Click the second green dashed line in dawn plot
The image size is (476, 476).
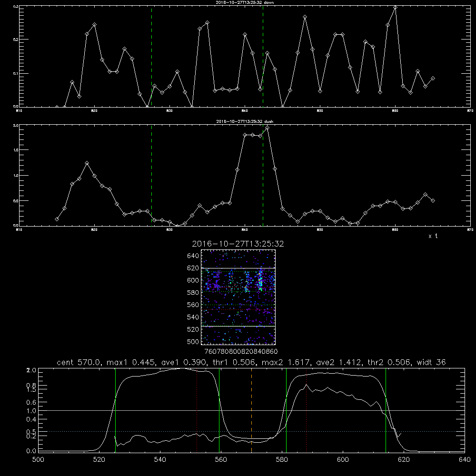pyautogui.click(x=263, y=56)
